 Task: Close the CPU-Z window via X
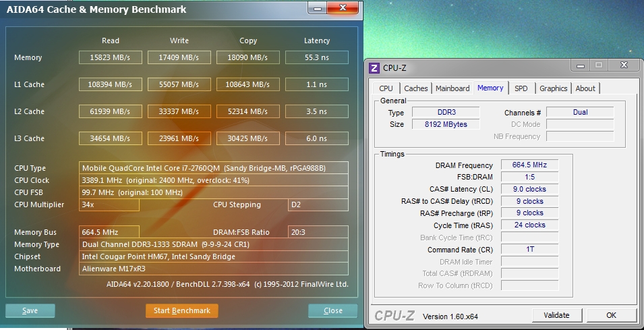point(624,65)
